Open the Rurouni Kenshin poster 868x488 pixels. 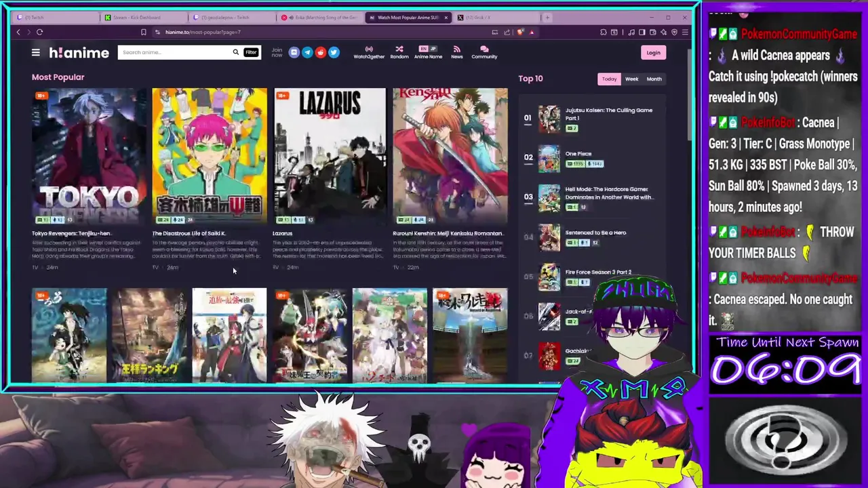pyautogui.click(x=450, y=156)
